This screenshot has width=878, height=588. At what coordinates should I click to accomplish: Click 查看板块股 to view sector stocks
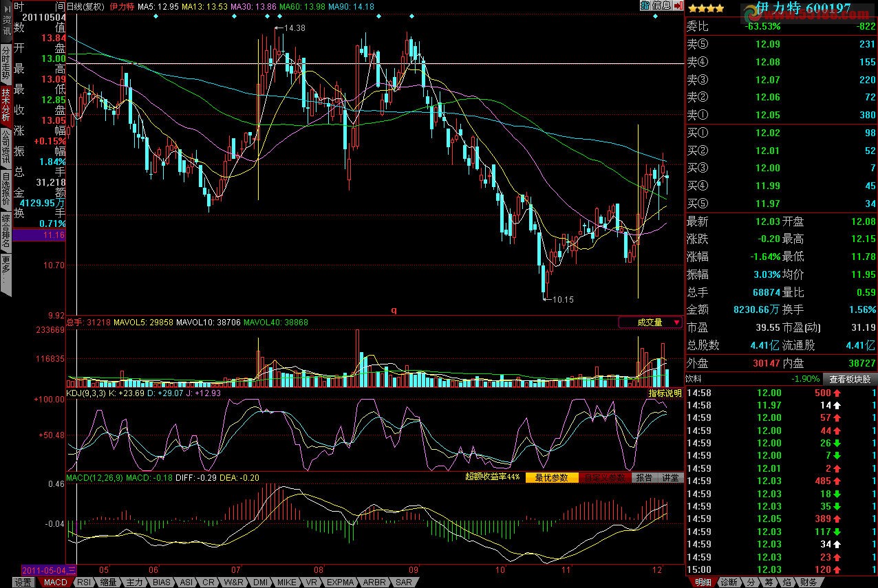849,379
